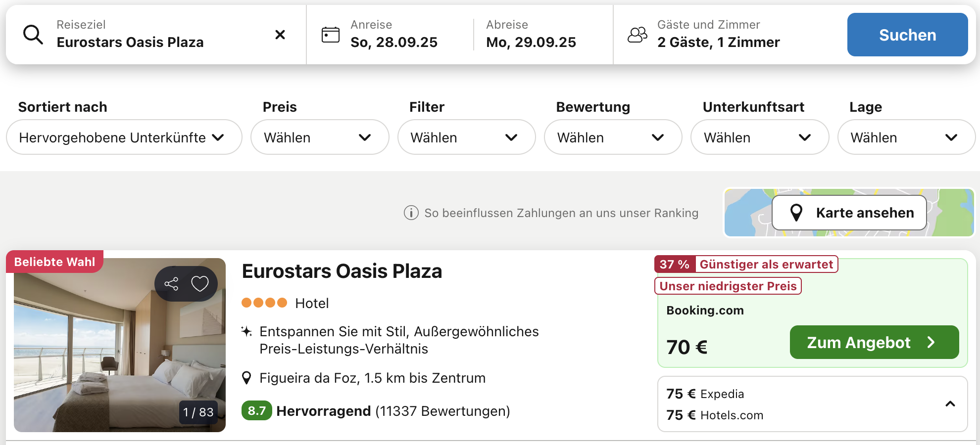
Task: Open the Sortiert nach dropdown
Action: pyautogui.click(x=124, y=137)
